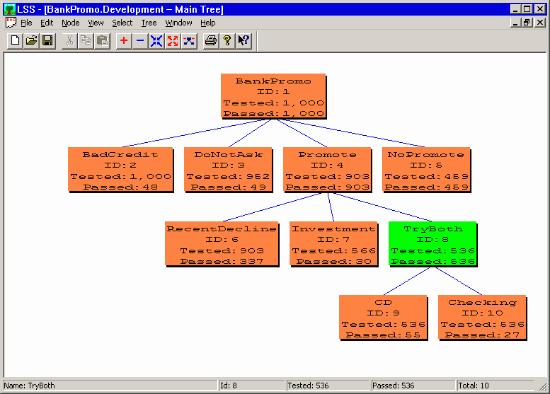550x394 pixels.
Task: Select the BankPromo root node
Action: coord(274,96)
